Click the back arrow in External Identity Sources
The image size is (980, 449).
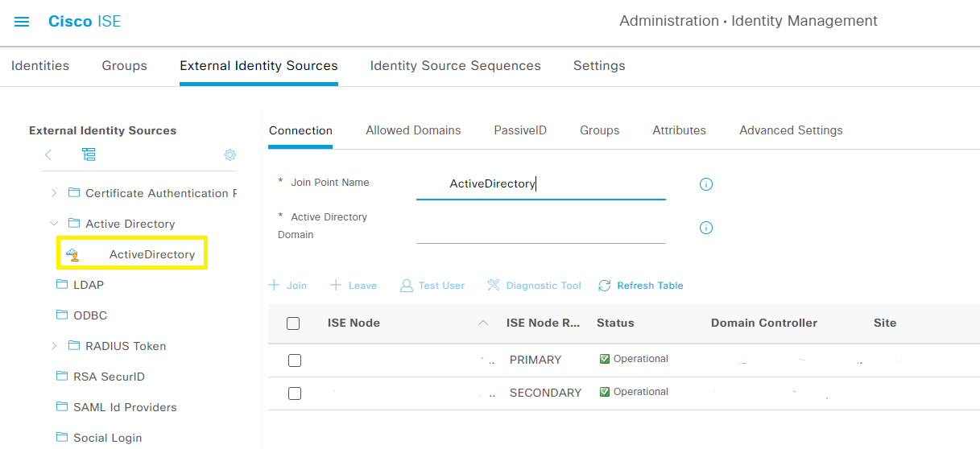pyautogui.click(x=48, y=154)
